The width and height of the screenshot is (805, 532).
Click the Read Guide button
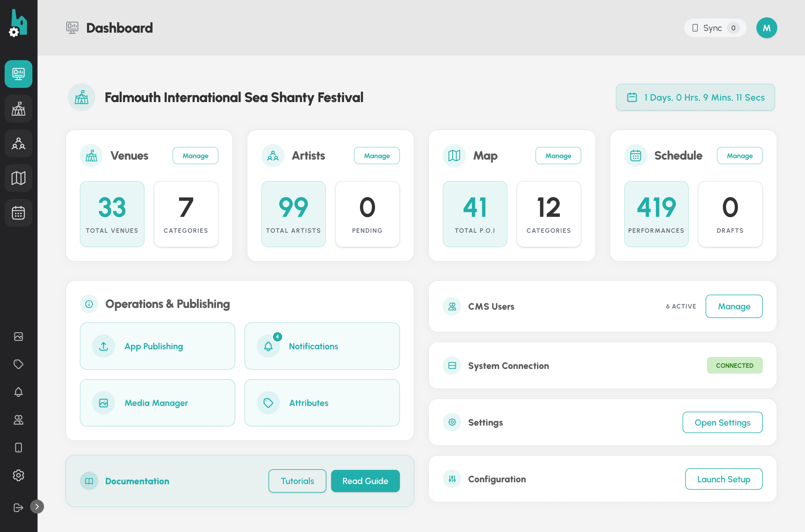coord(365,481)
